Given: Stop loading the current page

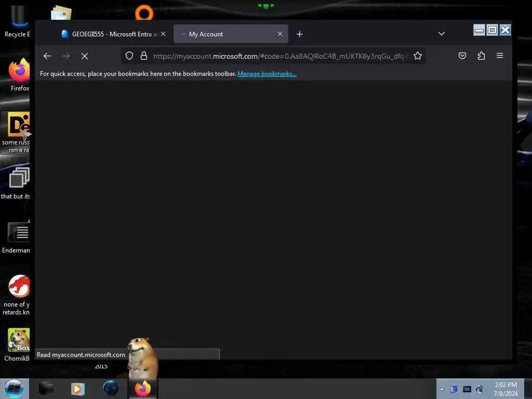Looking at the screenshot, I should click(x=85, y=56).
